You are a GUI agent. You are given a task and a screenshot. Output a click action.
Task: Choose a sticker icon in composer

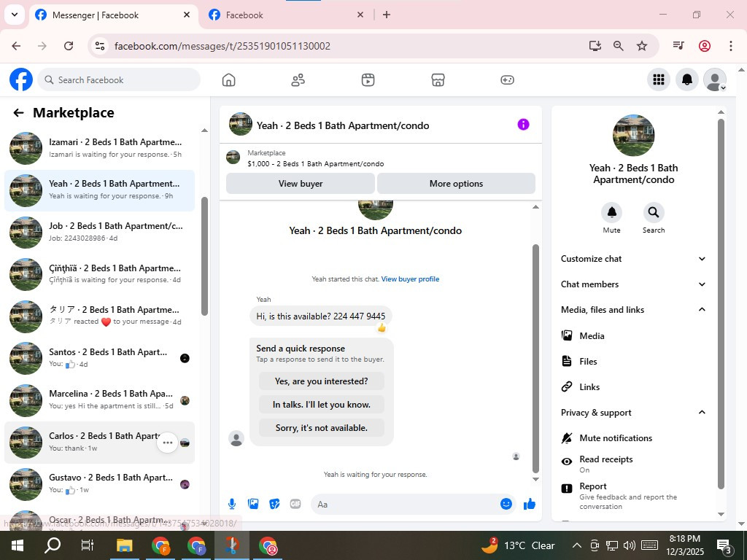pos(274,504)
